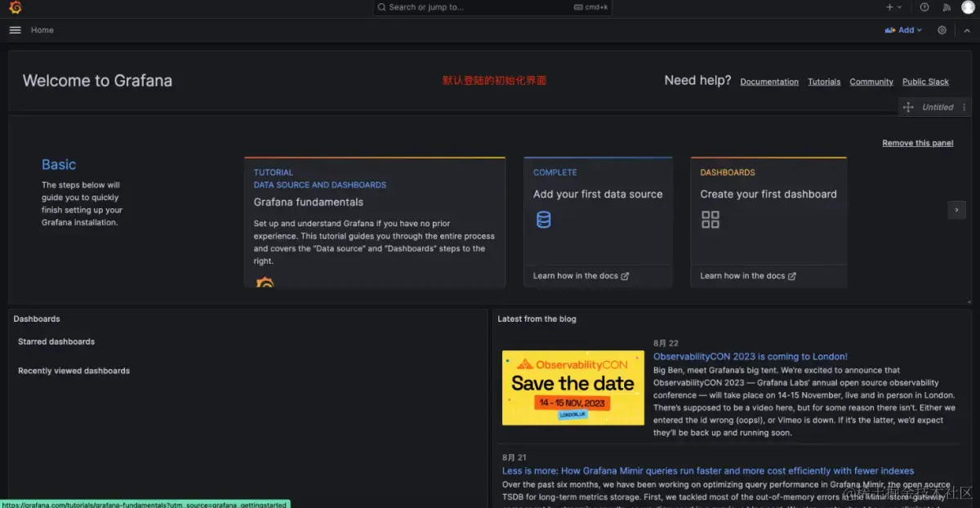Click the DATA SOURCE AND DASHBOARDS label
Screen dimensions: 980x508
tap(320, 185)
